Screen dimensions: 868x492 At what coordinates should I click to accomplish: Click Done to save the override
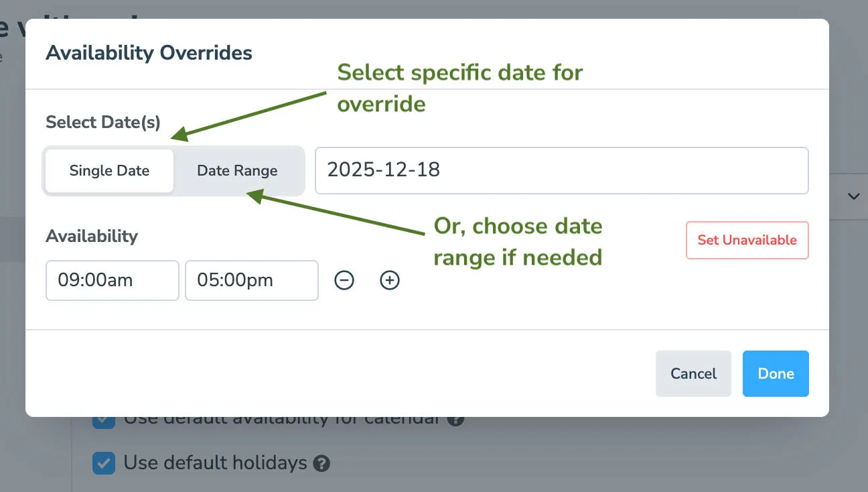pos(776,373)
